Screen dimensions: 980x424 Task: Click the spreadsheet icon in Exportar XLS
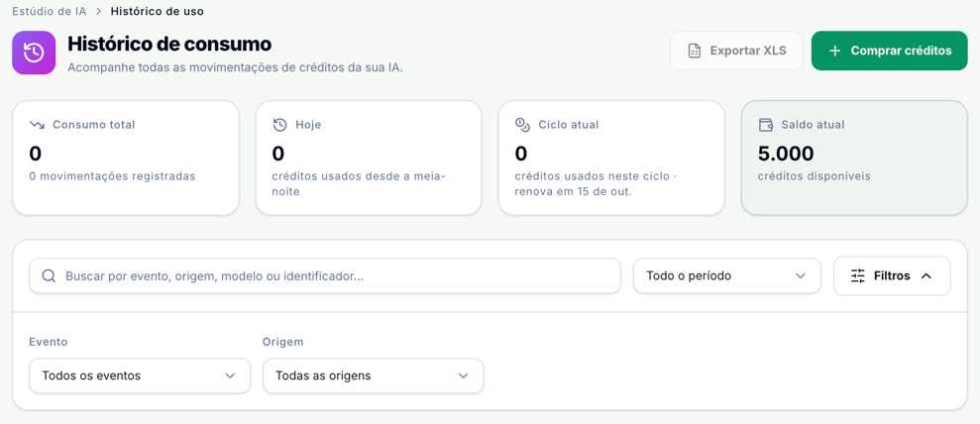pyautogui.click(x=694, y=51)
